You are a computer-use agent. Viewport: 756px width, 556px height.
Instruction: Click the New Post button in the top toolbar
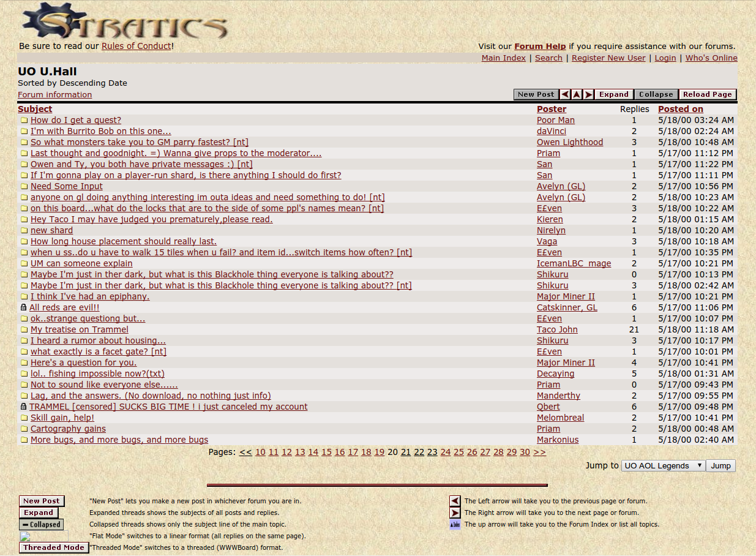tap(536, 94)
